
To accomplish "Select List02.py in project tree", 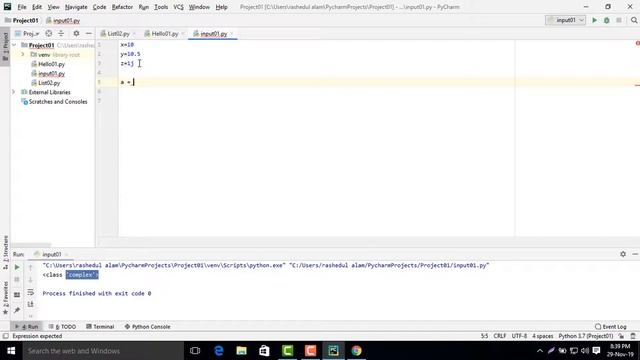I will 49,83.
